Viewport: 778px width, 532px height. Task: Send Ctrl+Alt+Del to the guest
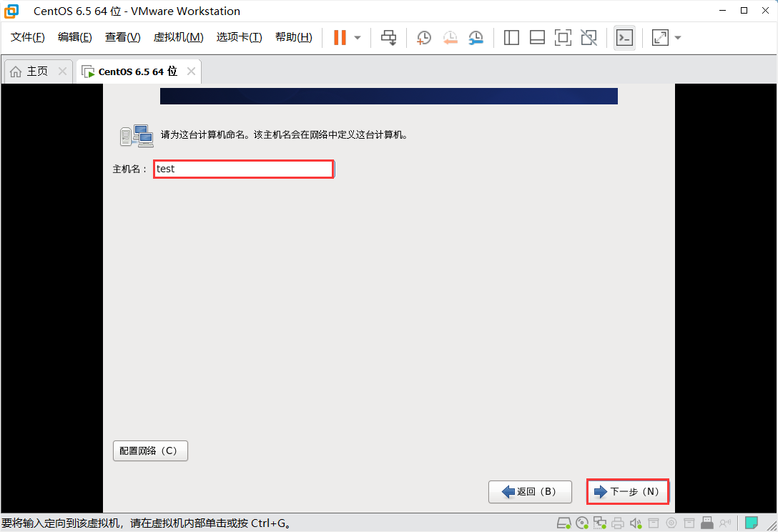pos(388,37)
